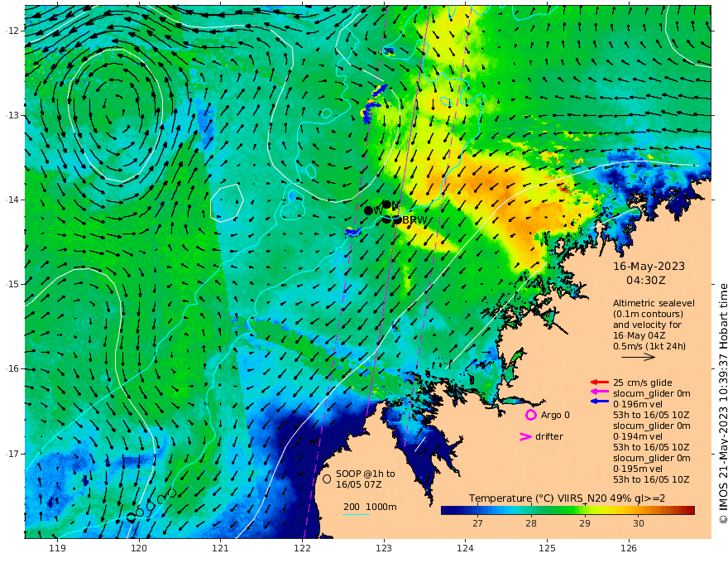Screen dimensions: 728x563
Task: Click the (0.1m contours) text
Action: point(648,314)
